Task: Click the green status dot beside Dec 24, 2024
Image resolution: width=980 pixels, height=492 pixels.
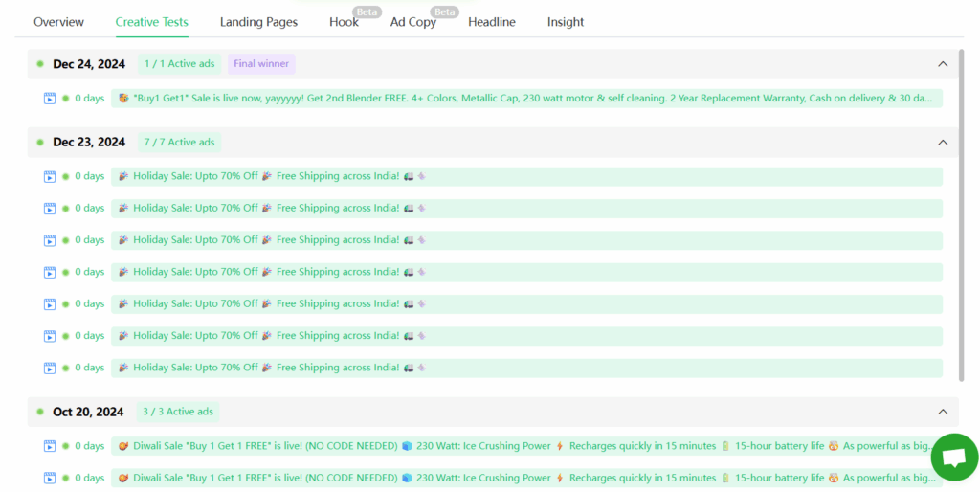Action: (40, 64)
